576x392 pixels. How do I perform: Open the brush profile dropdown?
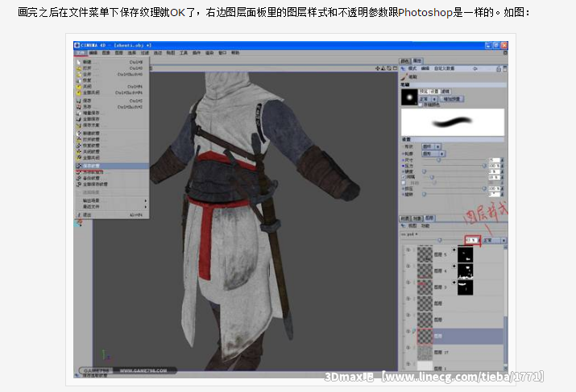[433, 154]
